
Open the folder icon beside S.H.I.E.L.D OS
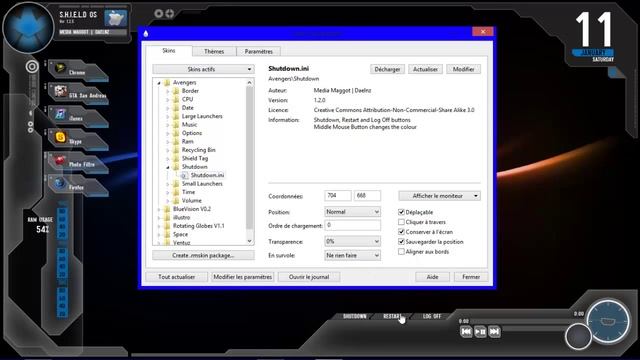116,18
